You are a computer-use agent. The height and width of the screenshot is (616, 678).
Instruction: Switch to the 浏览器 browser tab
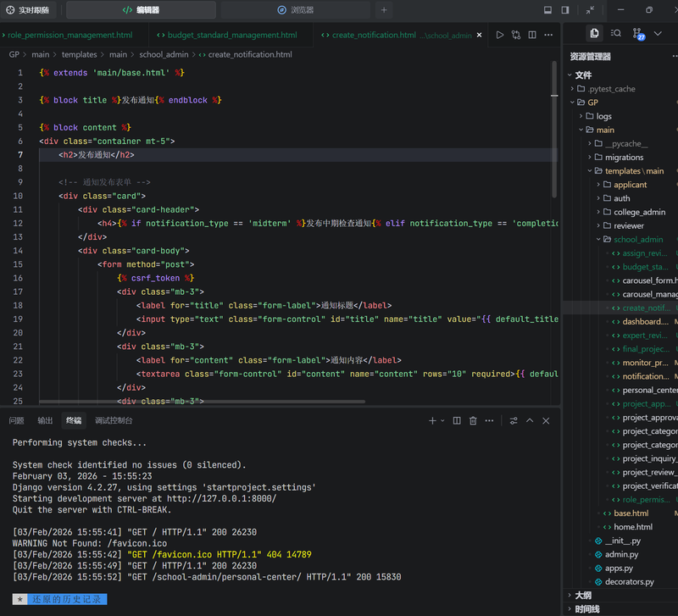[295, 10]
